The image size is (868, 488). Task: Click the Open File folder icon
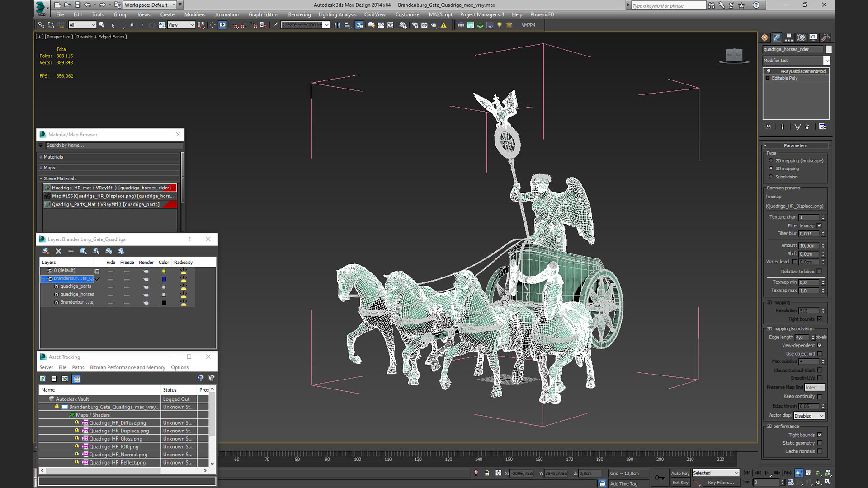tap(67, 5)
